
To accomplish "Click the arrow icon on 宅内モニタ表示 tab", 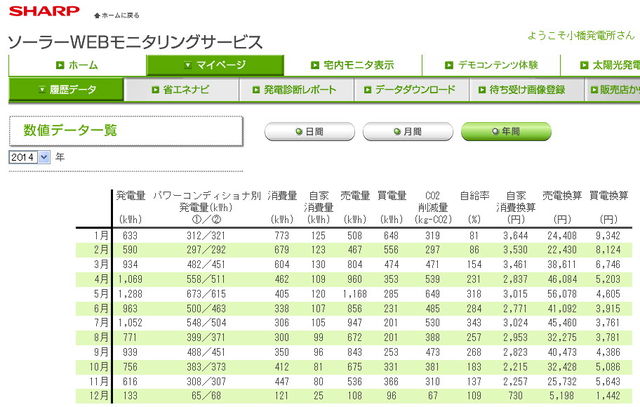I will pos(315,65).
